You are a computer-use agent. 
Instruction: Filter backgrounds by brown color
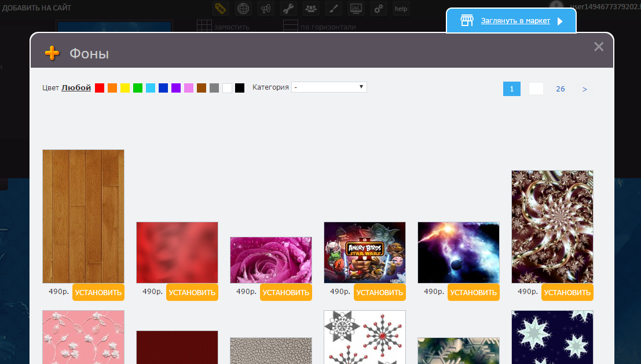pos(202,88)
